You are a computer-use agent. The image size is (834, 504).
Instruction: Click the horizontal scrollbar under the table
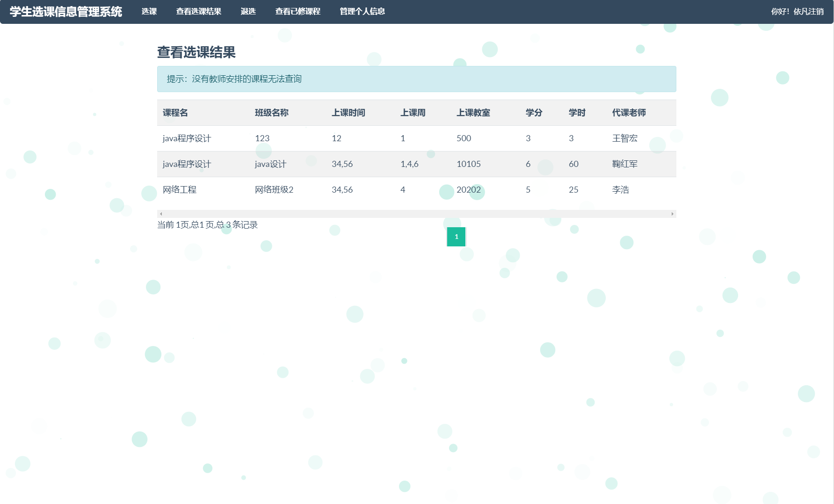click(416, 214)
